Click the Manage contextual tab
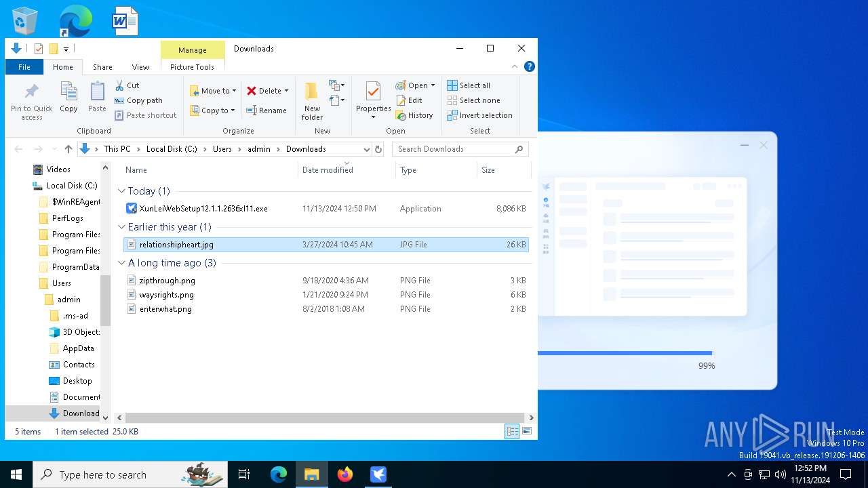 (x=193, y=50)
